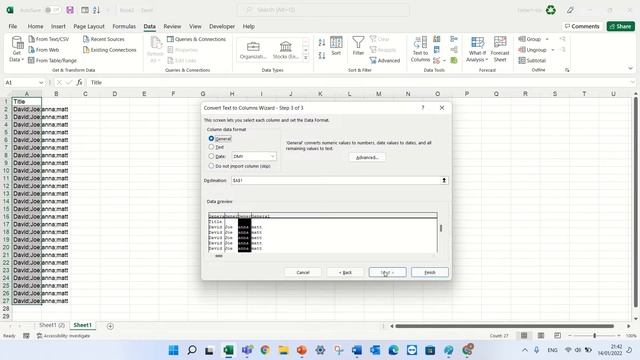Click data preview vertical scrollbar

pyautogui.click(x=441, y=229)
